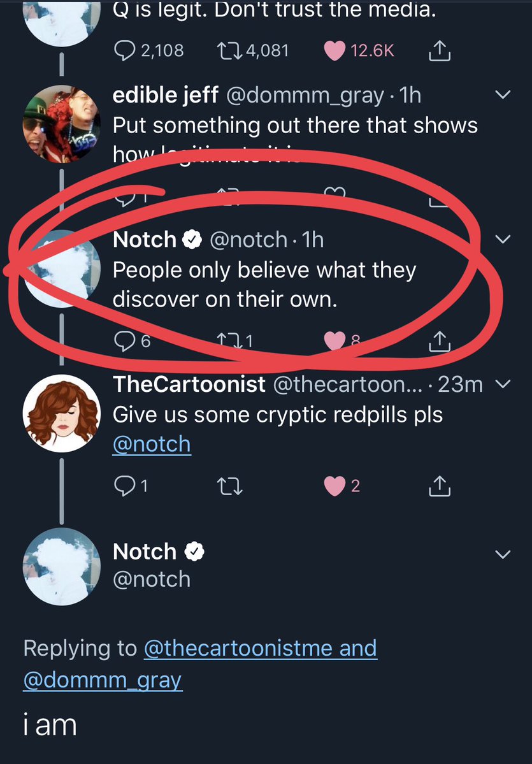The image size is (532, 764).
Task: Open @notch mention link in TheCartoonist's tweet
Action: [152, 443]
